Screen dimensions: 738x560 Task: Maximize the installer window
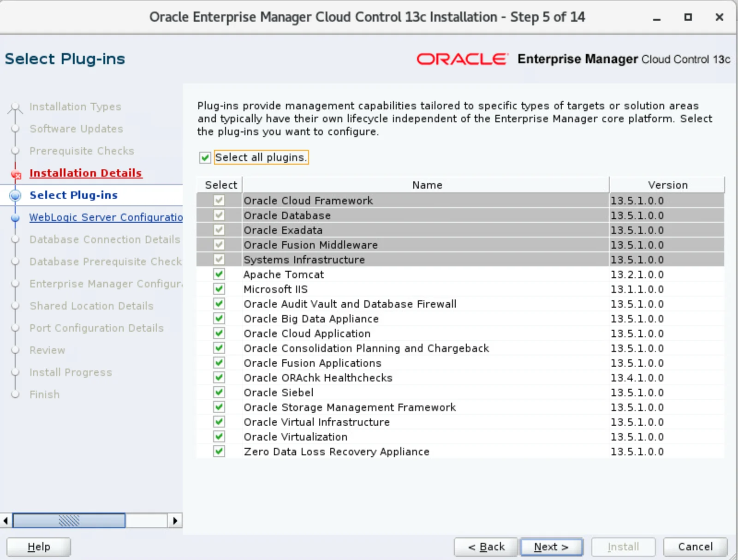[x=688, y=18]
